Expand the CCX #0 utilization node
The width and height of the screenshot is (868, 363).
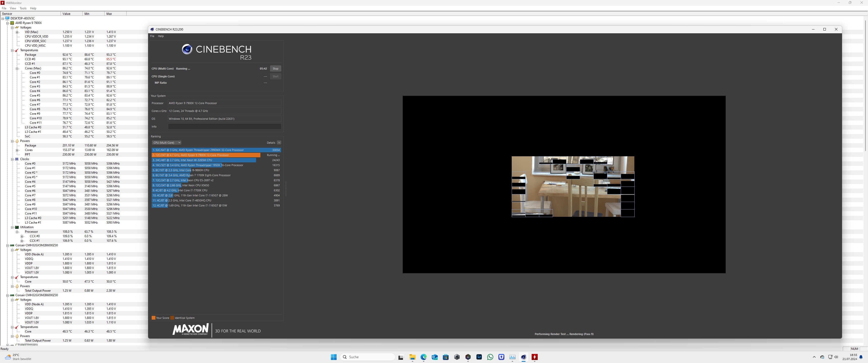[22, 236]
